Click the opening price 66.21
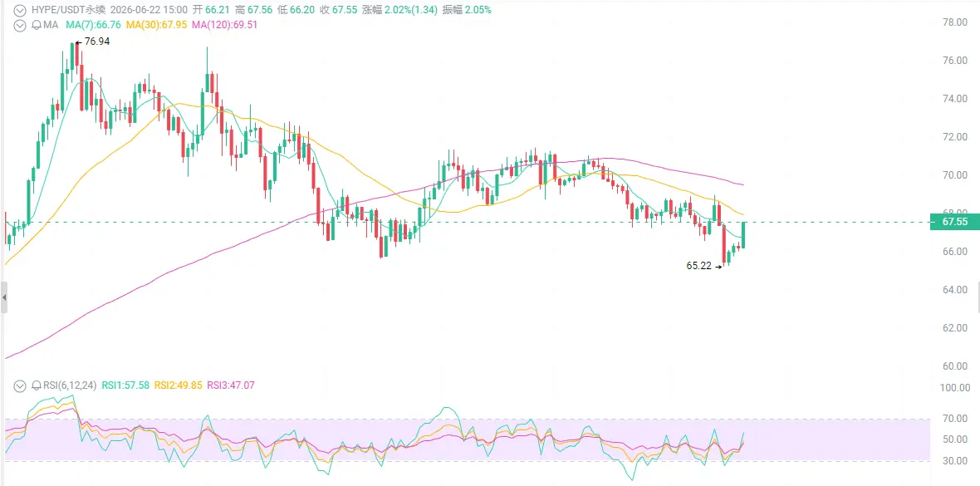Image resolution: width=980 pixels, height=486 pixels. [218, 10]
